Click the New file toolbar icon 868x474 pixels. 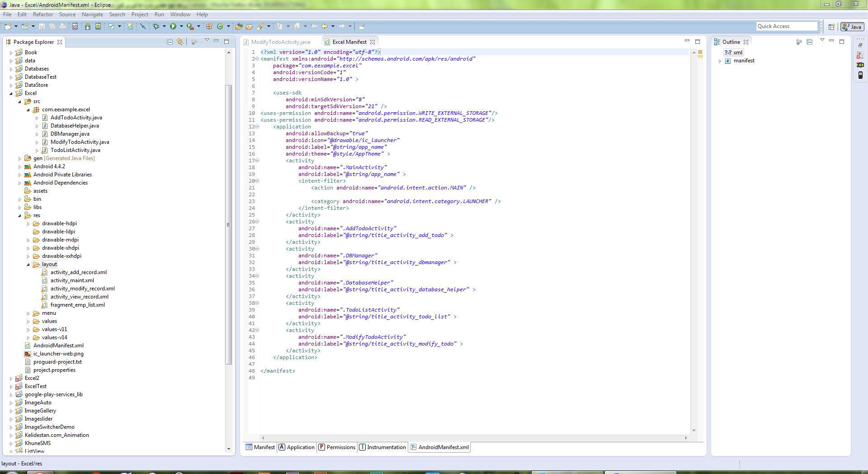[x=8, y=26]
